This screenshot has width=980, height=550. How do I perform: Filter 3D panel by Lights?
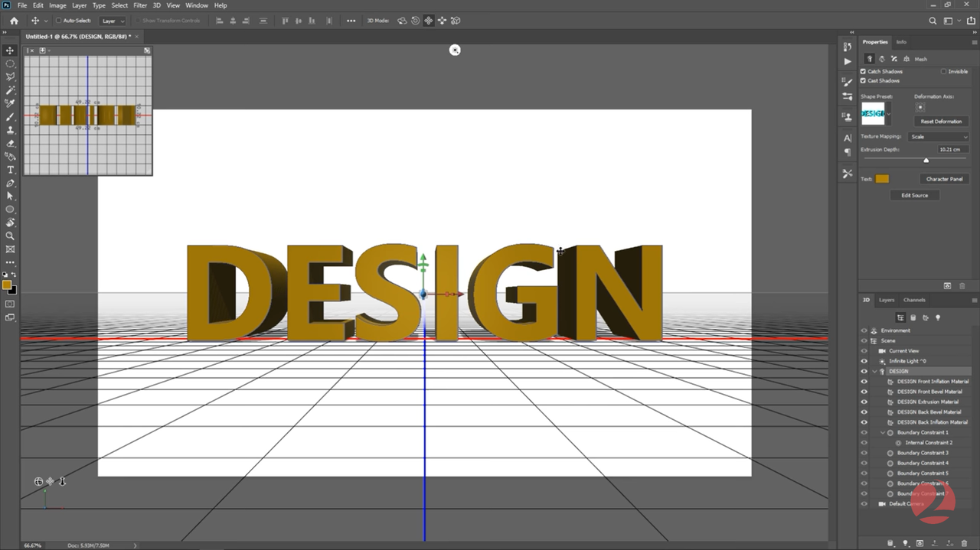[x=937, y=317]
